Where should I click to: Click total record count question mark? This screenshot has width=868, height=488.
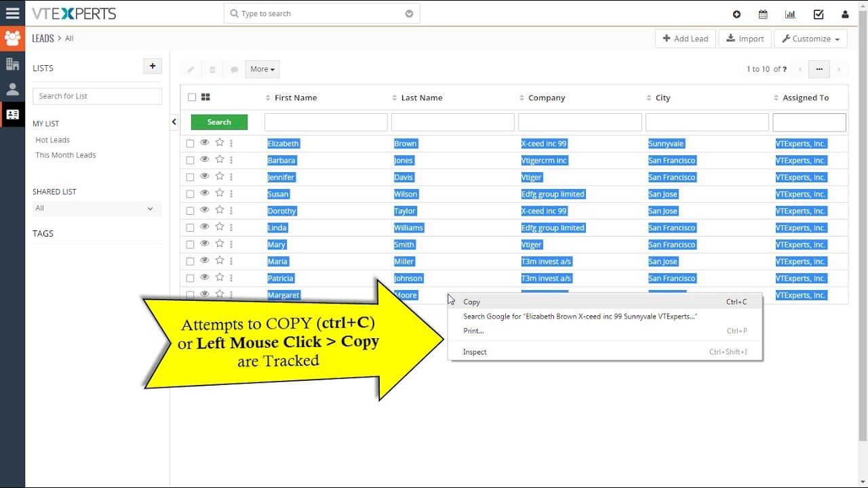785,69
